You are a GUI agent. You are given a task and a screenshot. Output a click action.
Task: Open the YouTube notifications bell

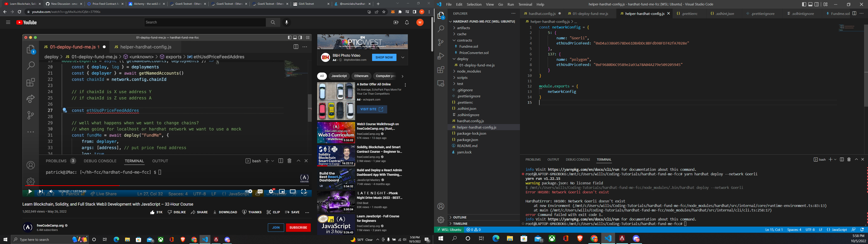click(x=407, y=22)
